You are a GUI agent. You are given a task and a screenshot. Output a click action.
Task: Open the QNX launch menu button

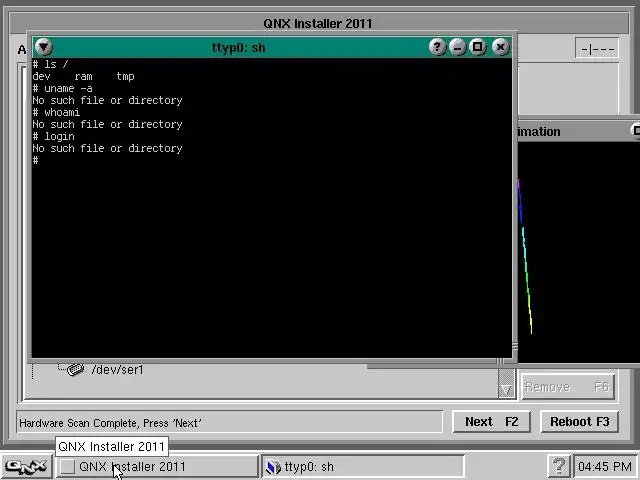(x=26, y=466)
